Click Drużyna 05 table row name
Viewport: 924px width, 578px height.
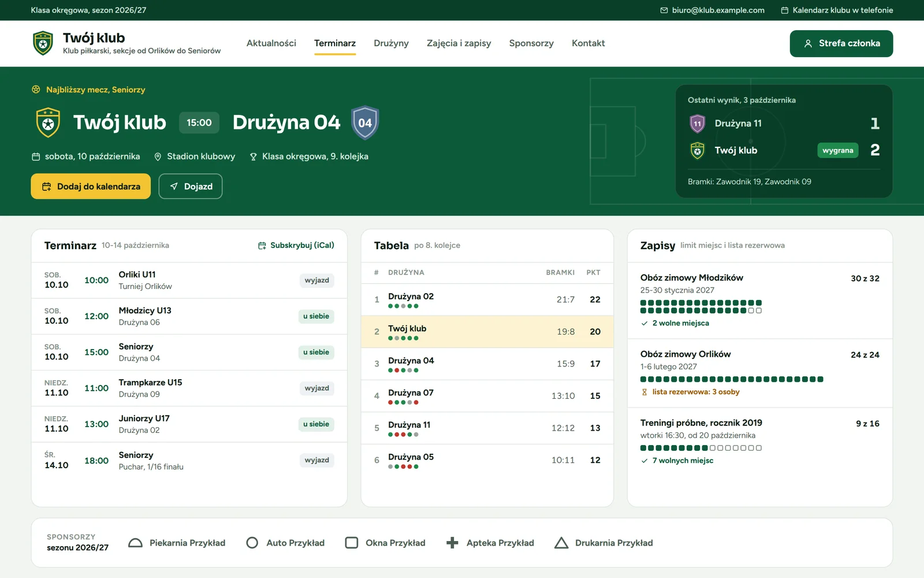tap(411, 457)
